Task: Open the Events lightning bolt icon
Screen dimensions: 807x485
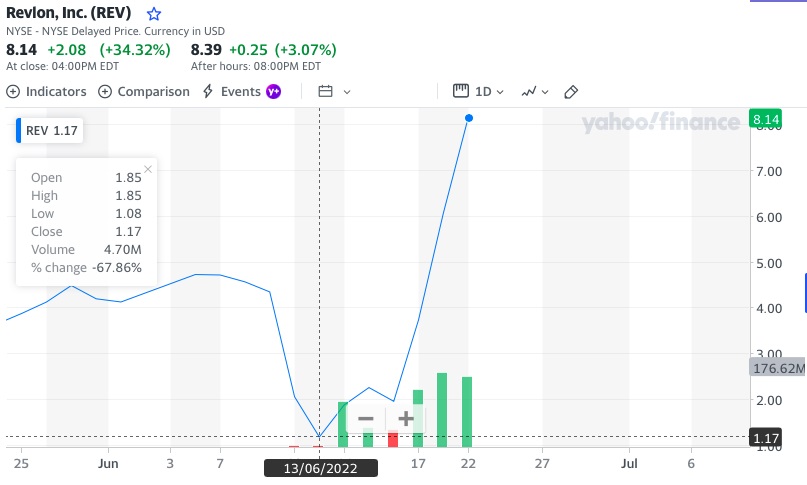Action: 208,92
